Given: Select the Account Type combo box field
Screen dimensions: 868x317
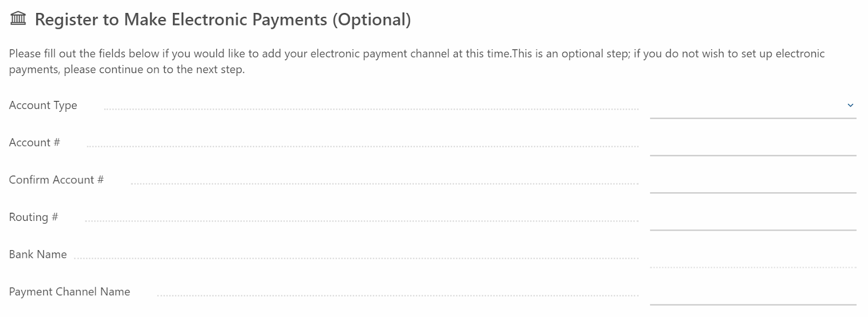Looking at the screenshot, I should 753,106.
